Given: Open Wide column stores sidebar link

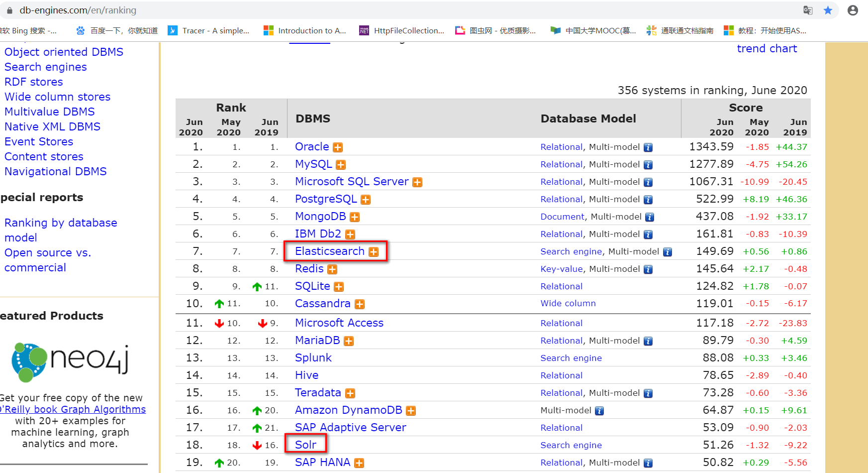Looking at the screenshot, I should (x=58, y=97).
